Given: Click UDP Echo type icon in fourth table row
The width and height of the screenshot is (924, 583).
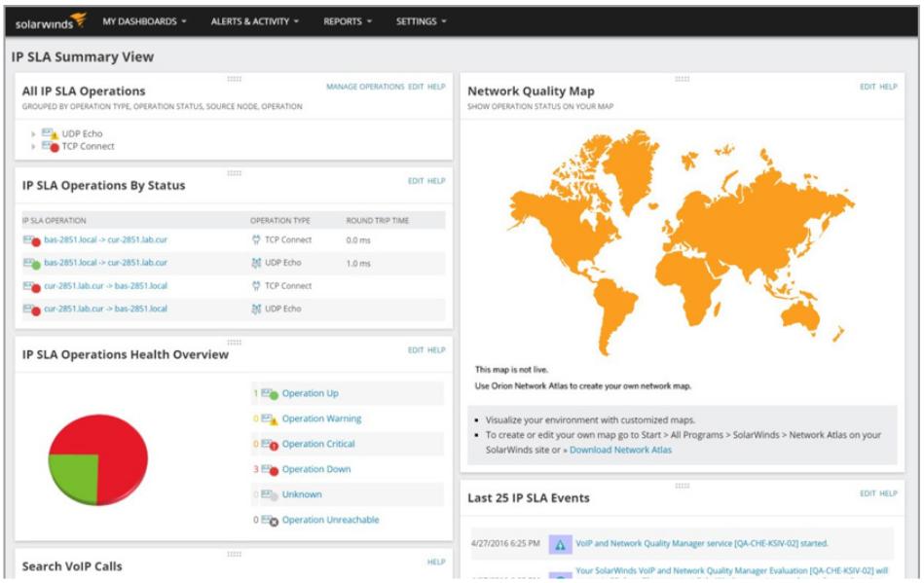Looking at the screenshot, I should 256,309.
